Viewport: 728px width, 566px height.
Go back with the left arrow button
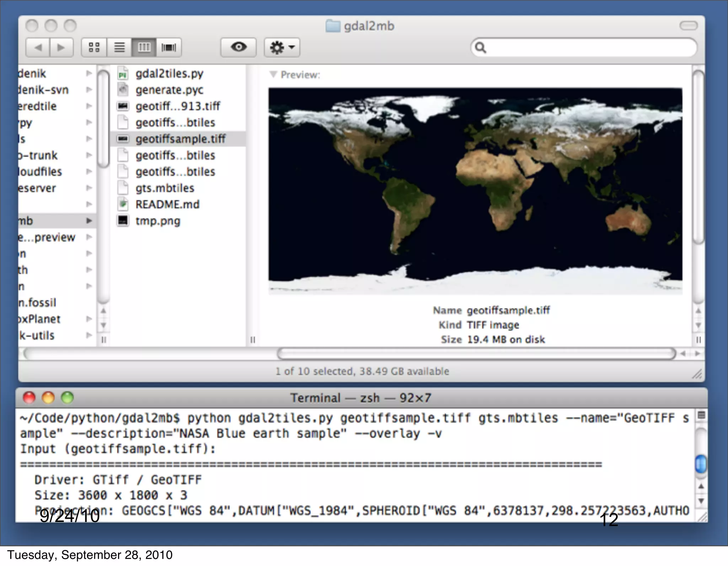click(x=38, y=47)
